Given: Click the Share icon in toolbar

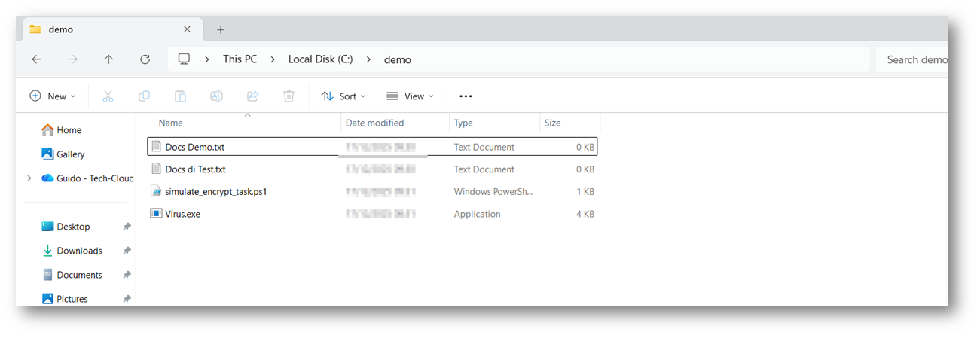Looking at the screenshot, I should pos(252,96).
